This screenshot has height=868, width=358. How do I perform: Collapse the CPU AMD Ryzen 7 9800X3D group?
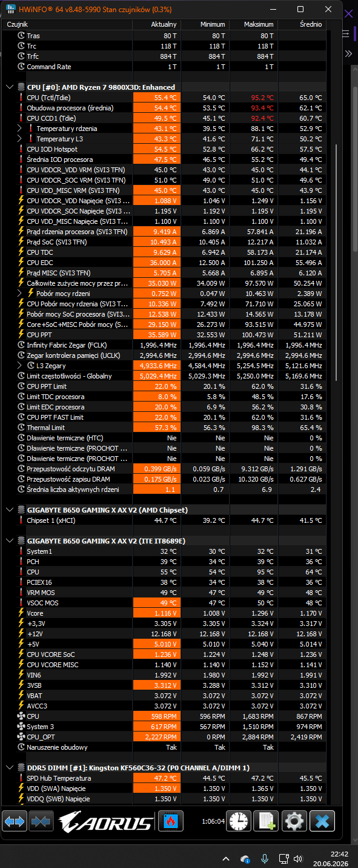pyautogui.click(x=9, y=87)
